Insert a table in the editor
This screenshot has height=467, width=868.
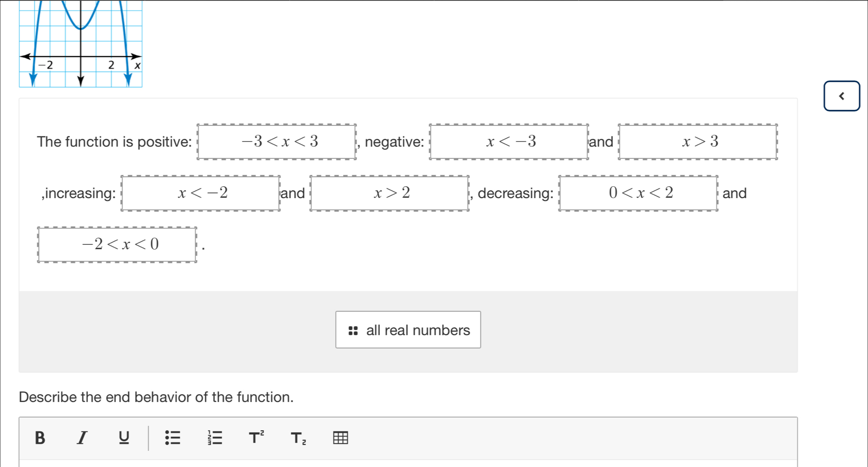(340, 438)
